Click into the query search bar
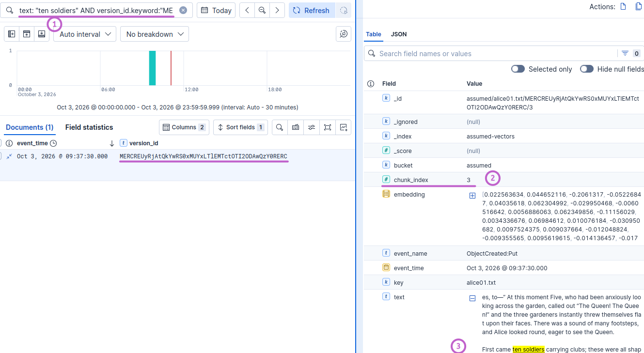644x353 pixels. click(x=96, y=10)
